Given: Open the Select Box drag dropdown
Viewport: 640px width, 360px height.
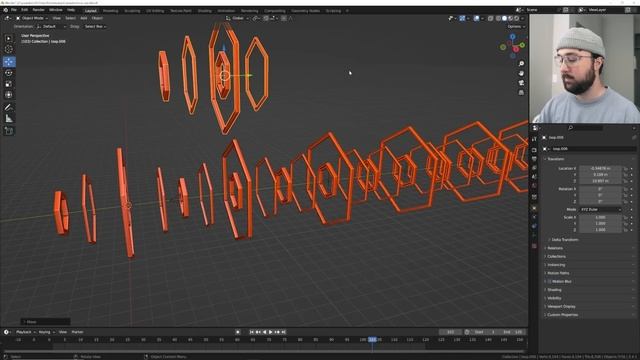Looking at the screenshot, I should pyautogui.click(x=96, y=27).
